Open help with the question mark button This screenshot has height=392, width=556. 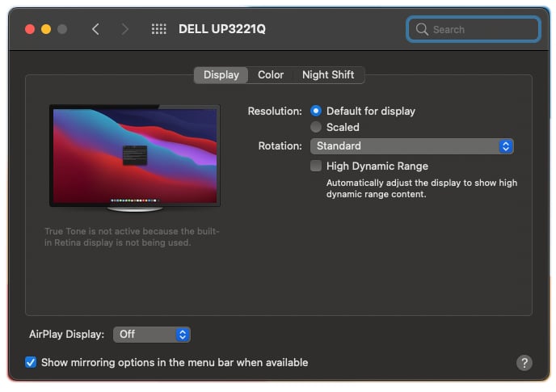524,363
